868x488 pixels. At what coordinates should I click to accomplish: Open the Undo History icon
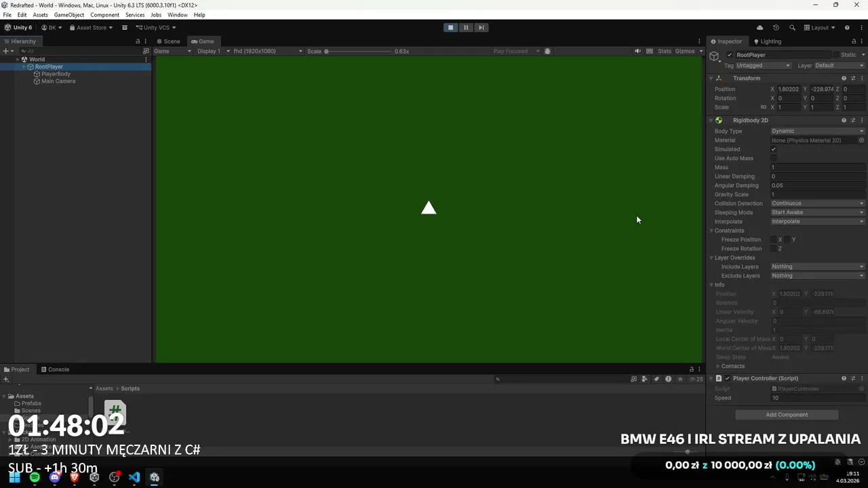coord(776,28)
